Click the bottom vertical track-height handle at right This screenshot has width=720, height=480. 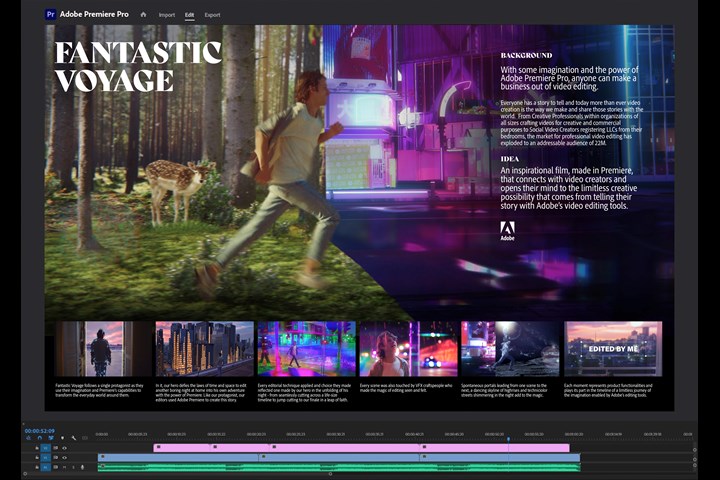[x=695, y=467]
